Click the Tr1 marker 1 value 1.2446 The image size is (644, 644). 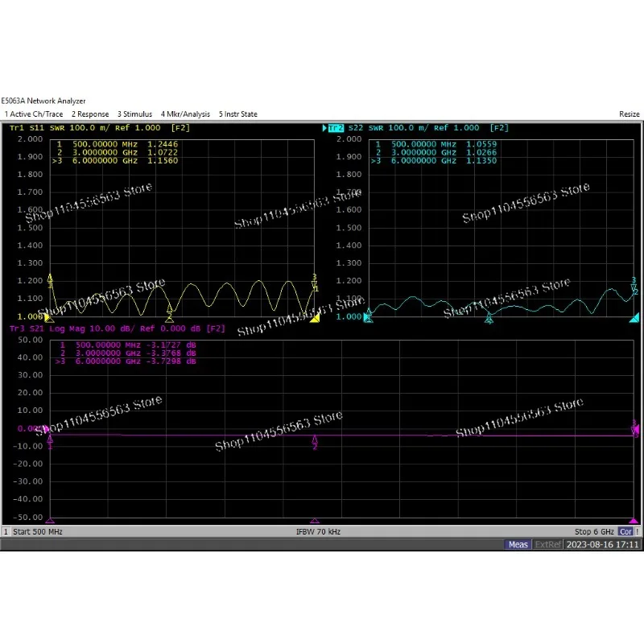(x=163, y=144)
